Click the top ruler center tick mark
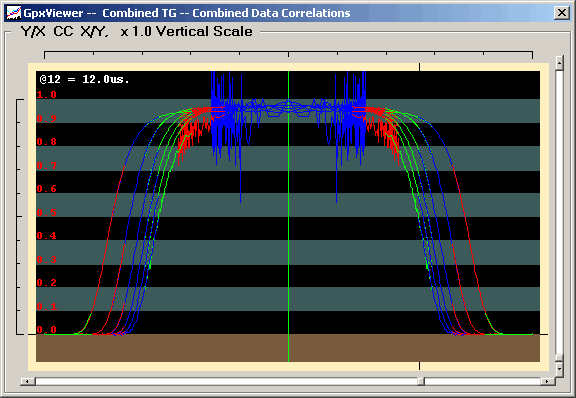The height and width of the screenshot is (398, 576). tap(288, 54)
